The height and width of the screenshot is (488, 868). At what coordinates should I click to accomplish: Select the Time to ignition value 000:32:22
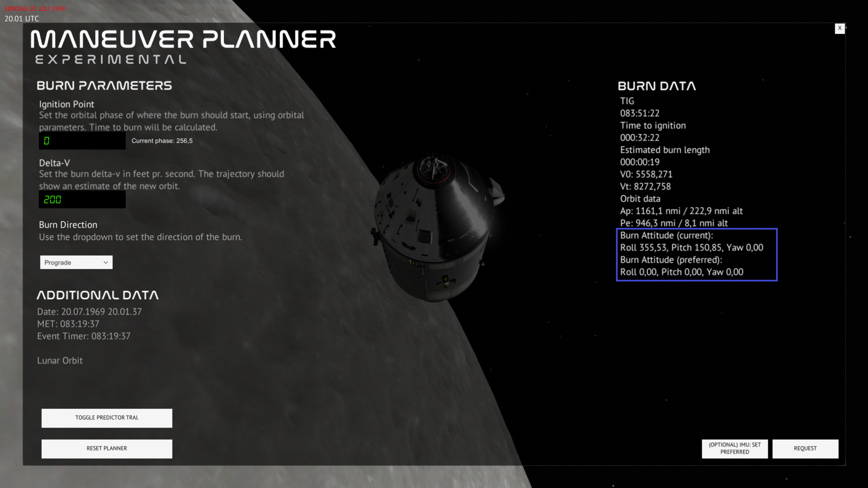(640, 138)
